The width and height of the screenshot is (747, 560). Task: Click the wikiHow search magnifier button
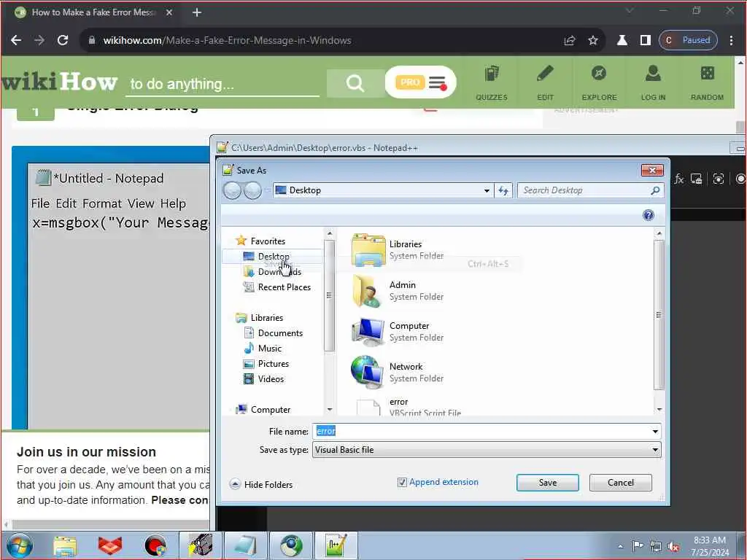click(355, 83)
